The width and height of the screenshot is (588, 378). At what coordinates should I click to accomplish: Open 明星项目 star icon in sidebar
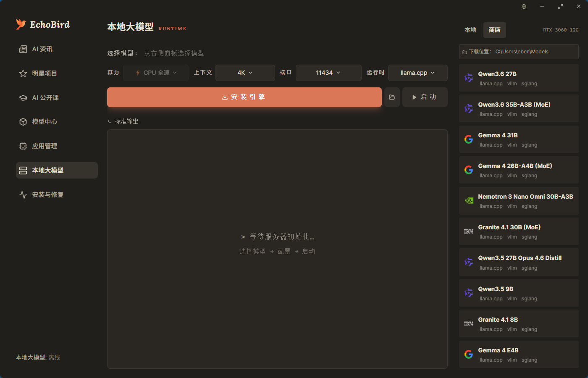(x=23, y=73)
